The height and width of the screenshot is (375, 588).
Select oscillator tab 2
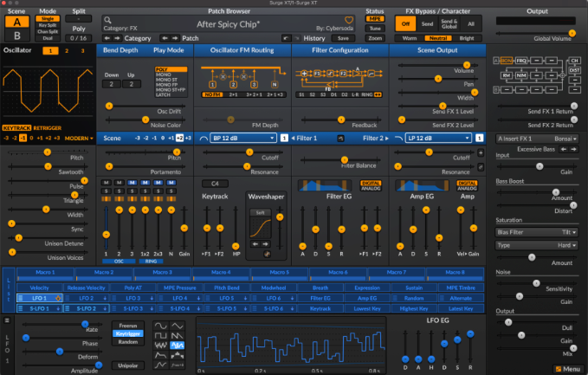point(67,50)
